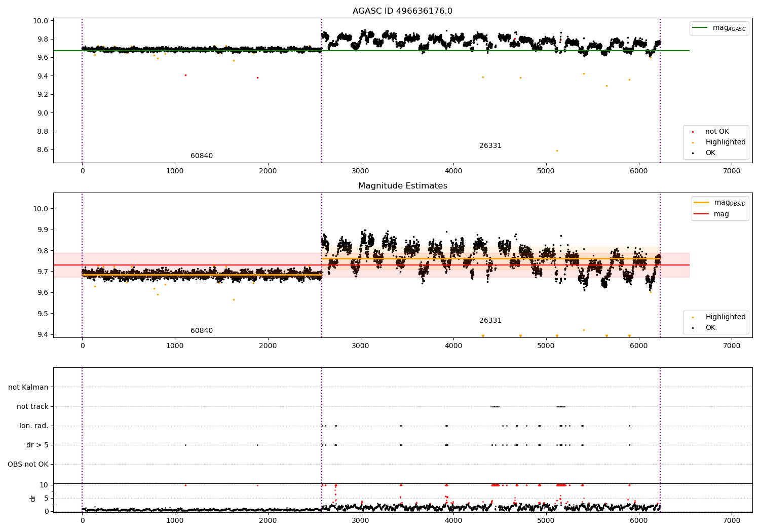The height and width of the screenshot is (532, 760).
Task: Click the black dot beside 'OK' in the top legend
Action: click(693, 153)
